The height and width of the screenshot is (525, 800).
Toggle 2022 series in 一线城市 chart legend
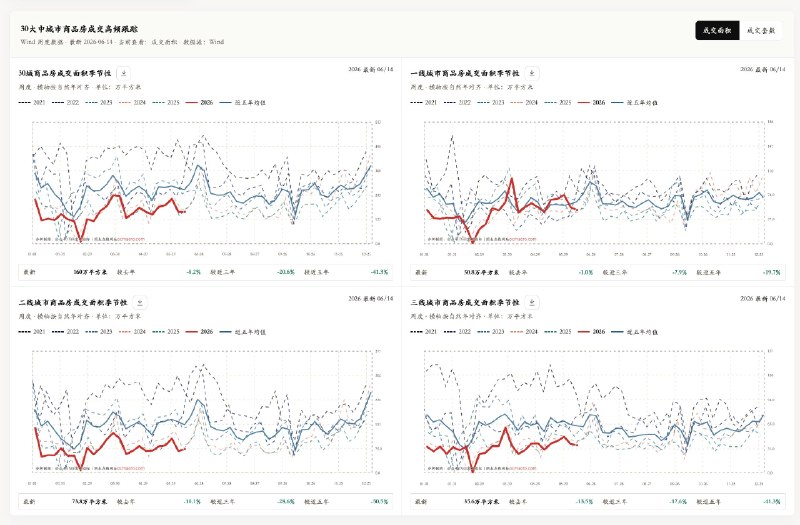[x=457, y=103]
